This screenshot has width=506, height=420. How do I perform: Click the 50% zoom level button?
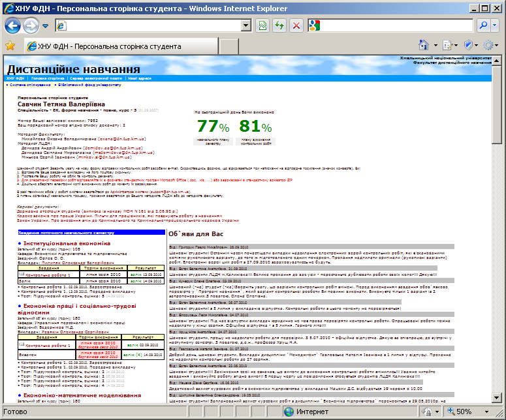460,412
